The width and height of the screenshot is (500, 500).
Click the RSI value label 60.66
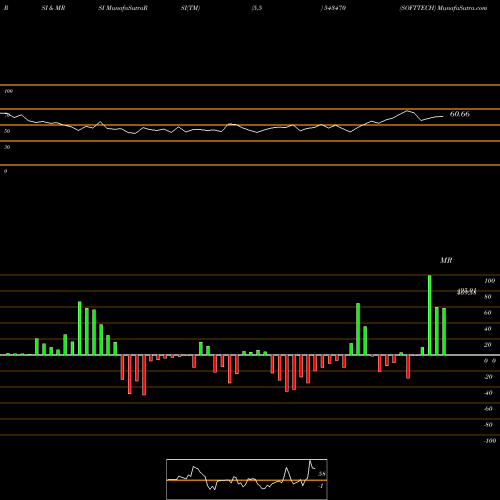click(460, 114)
